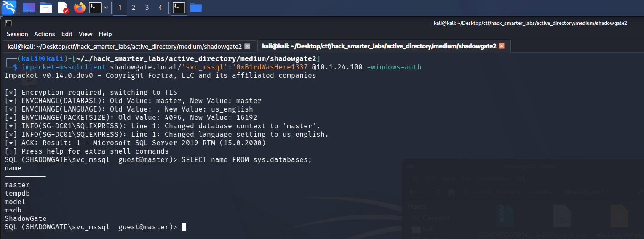Click the window title path text

(x=530, y=23)
